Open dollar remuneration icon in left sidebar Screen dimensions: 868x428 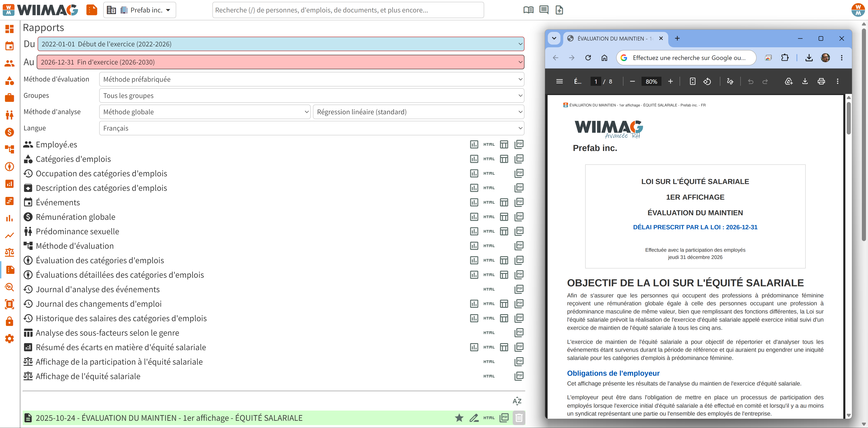[x=10, y=132]
